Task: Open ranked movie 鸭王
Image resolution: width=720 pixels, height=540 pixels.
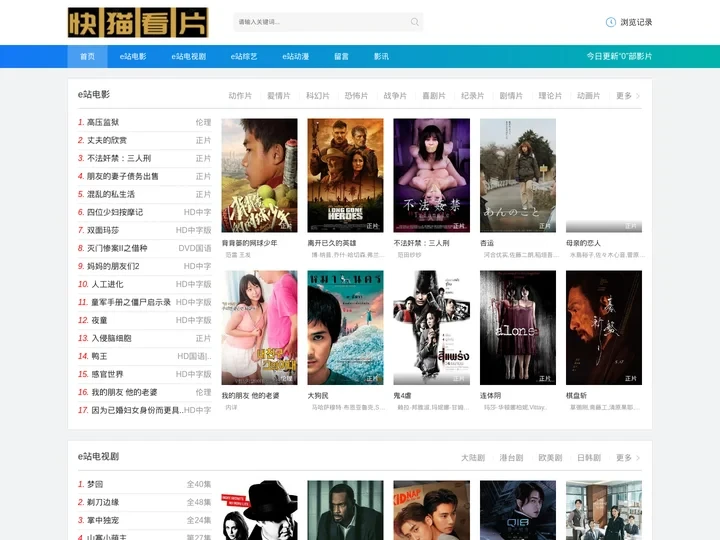Action: pos(99,356)
